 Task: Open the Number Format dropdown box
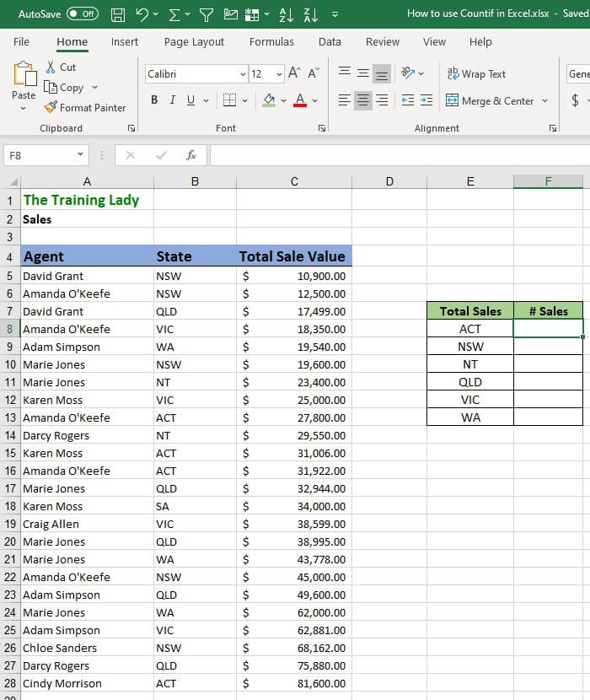click(x=578, y=73)
